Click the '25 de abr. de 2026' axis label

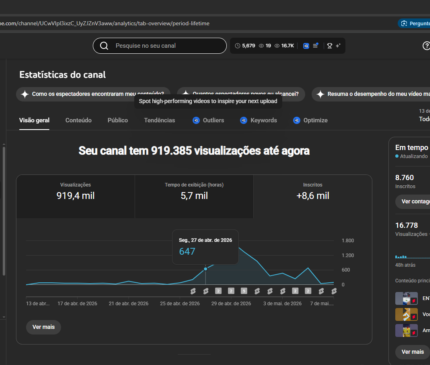[180, 304]
